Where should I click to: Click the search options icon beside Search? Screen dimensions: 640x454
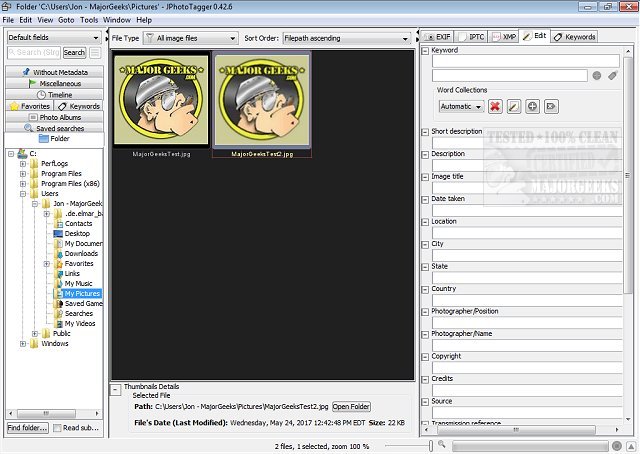point(95,52)
